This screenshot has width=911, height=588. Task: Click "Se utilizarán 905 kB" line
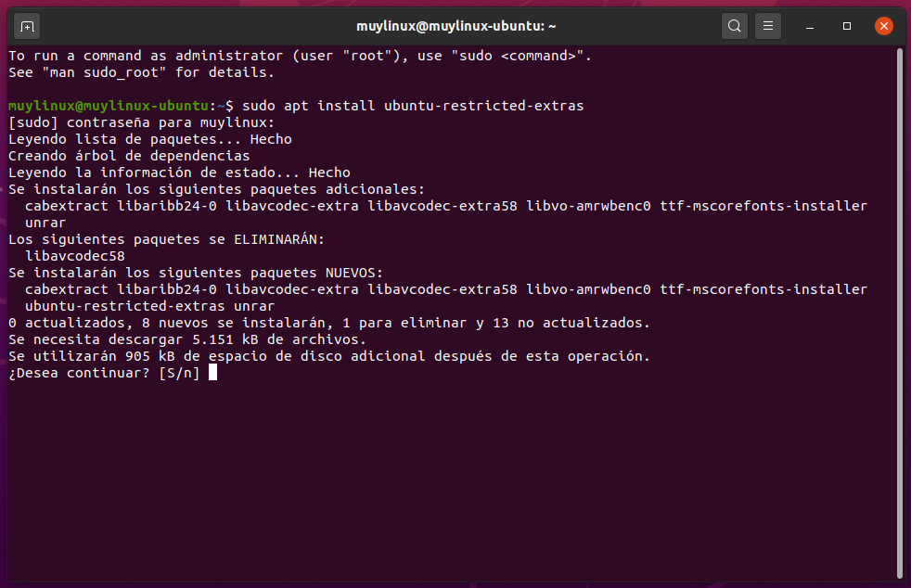[328, 356]
